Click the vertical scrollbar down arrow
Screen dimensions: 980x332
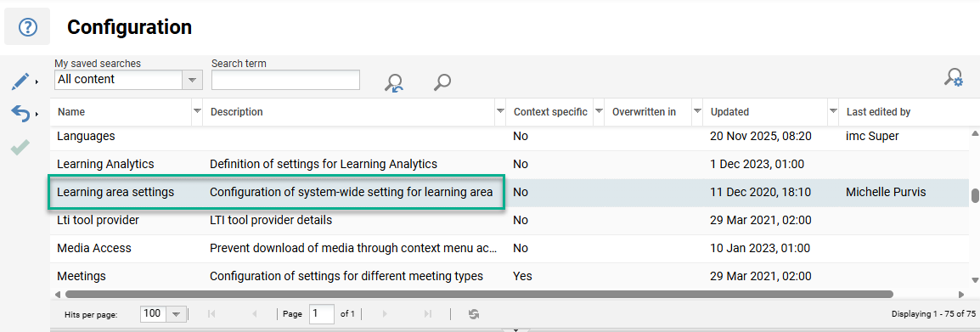974,281
